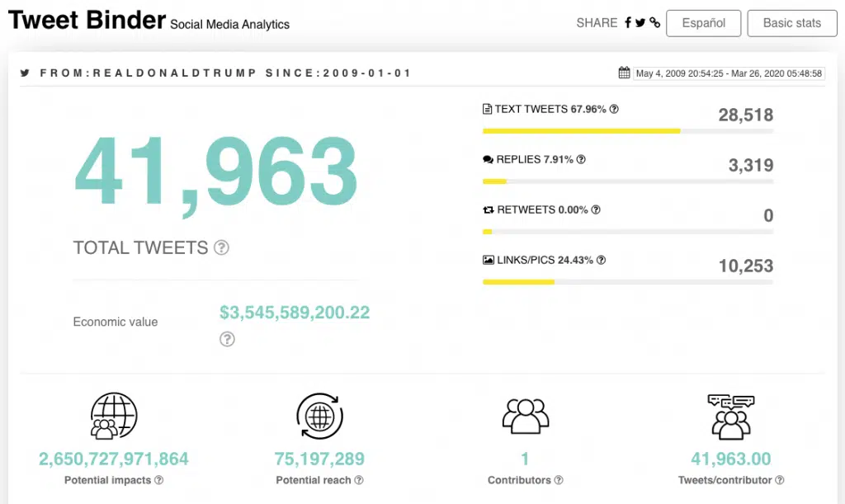Image resolution: width=845 pixels, height=504 pixels.
Task: Copy share link chain icon
Action: tap(654, 22)
